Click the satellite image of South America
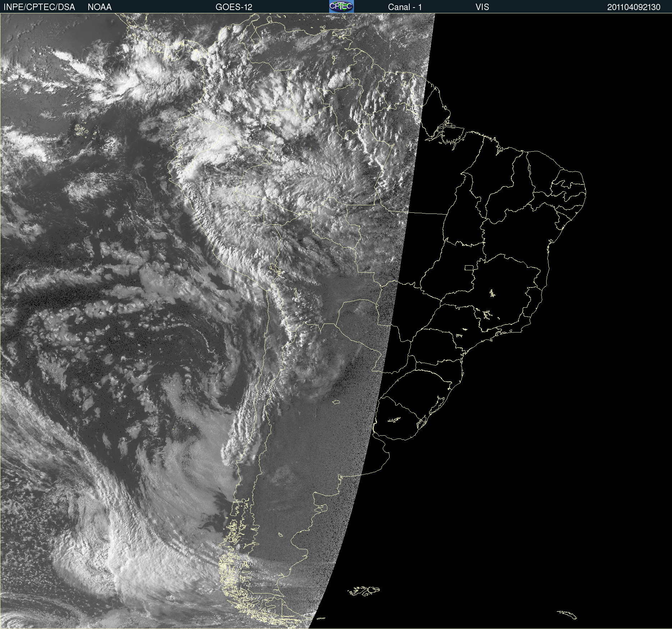 click(336, 321)
